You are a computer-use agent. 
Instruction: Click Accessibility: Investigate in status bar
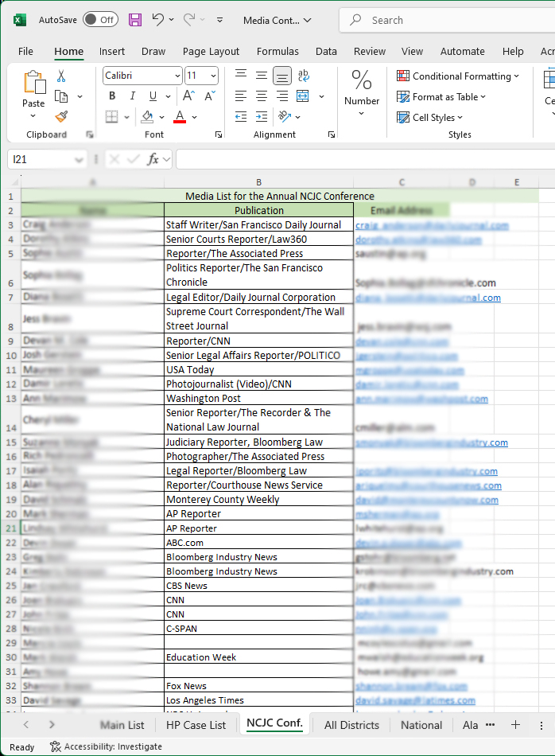[x=106, y=746]
